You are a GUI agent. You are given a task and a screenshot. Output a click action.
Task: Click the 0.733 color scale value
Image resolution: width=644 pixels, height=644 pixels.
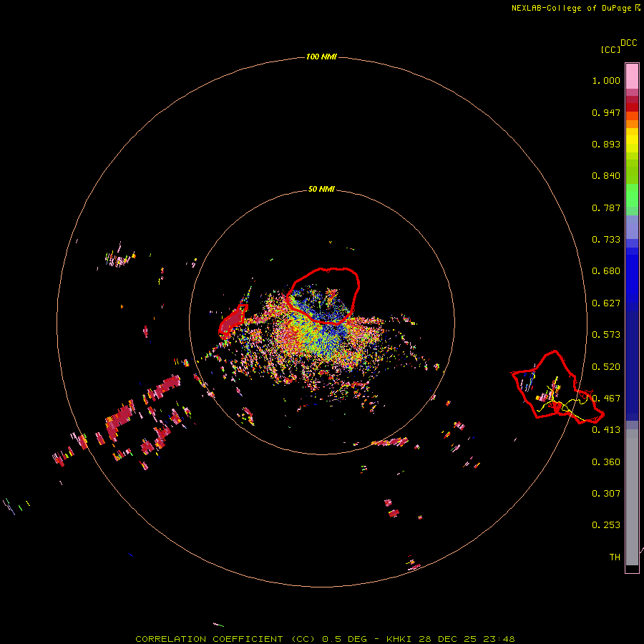pyautogui.click(x=606, y=240)
